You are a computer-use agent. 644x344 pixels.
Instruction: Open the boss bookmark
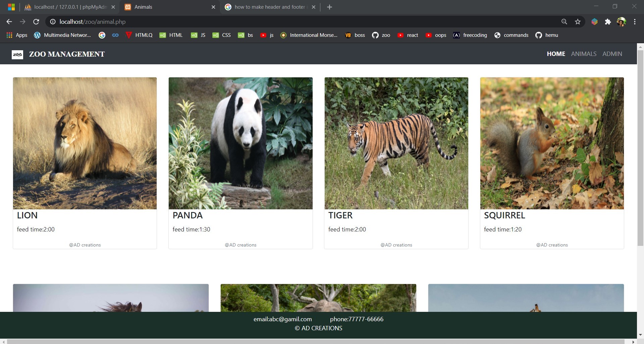coord(355,35)
